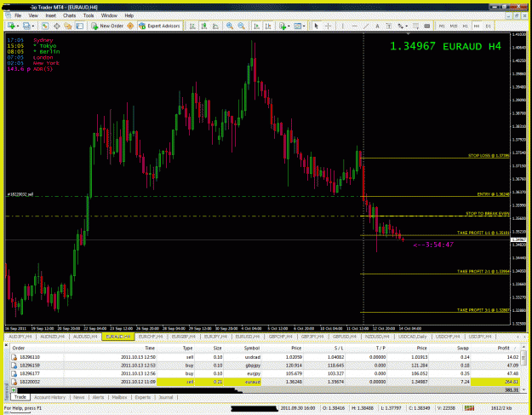Viewport: 532px width, 415px height.
Task: Click the Profiles icon in toolbar
Action: pyautogui.click(x=26, y=26)
